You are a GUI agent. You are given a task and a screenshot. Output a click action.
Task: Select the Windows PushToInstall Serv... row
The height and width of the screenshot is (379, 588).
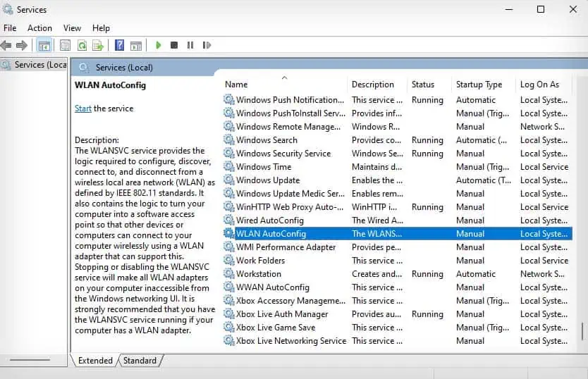(x=398, y=113)
